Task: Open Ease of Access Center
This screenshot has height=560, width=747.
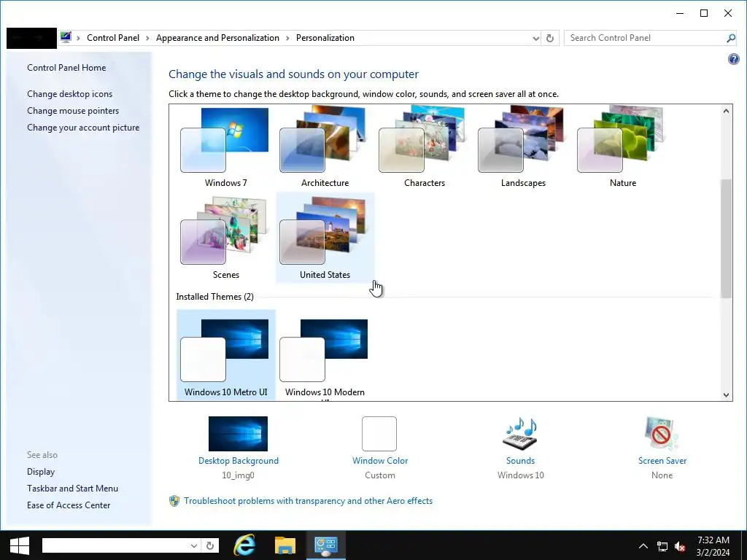Action: [x=69, y=505]
